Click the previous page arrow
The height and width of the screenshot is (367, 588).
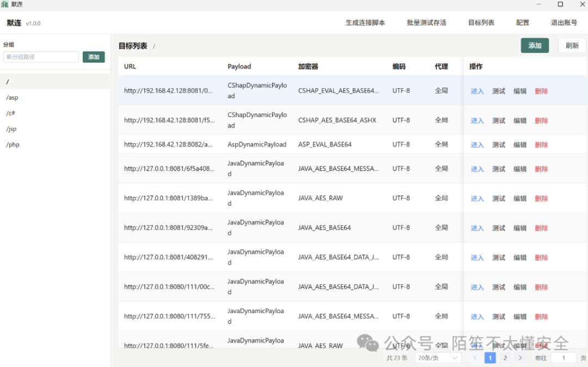475,358
